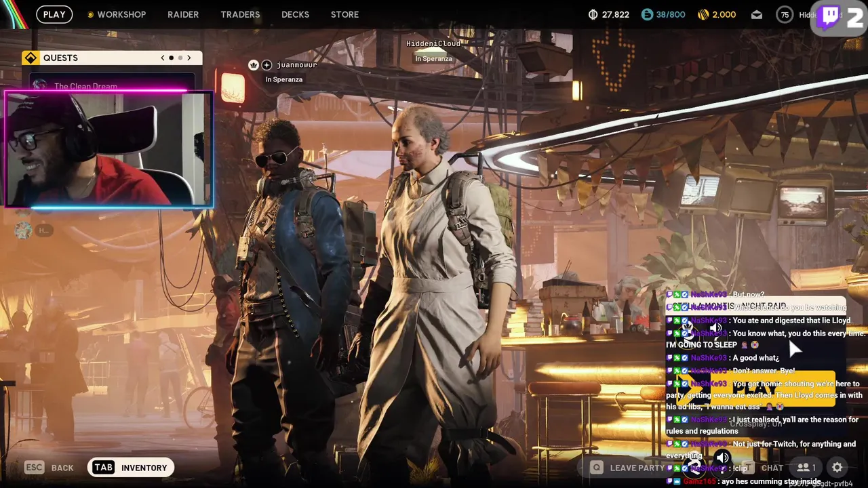The image size is (868, 488).
Task: Switch to the RAIDER tab
Action: [183, 14]
